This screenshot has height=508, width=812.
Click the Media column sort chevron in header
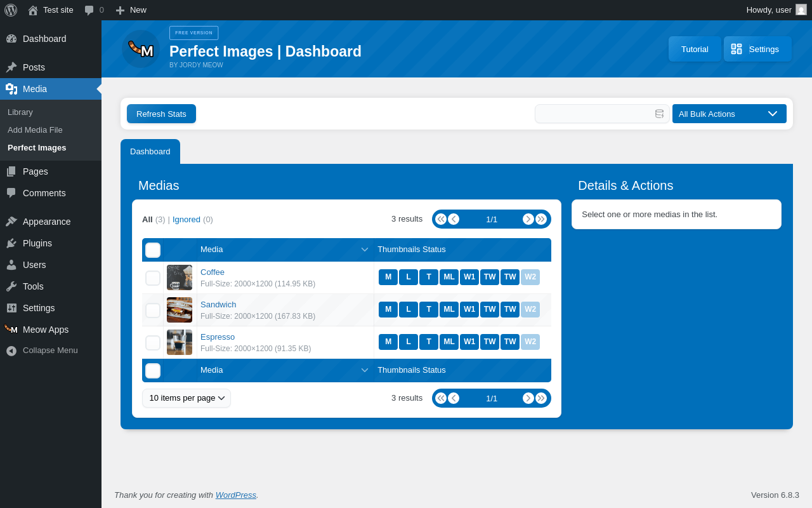tap(365, 250)
